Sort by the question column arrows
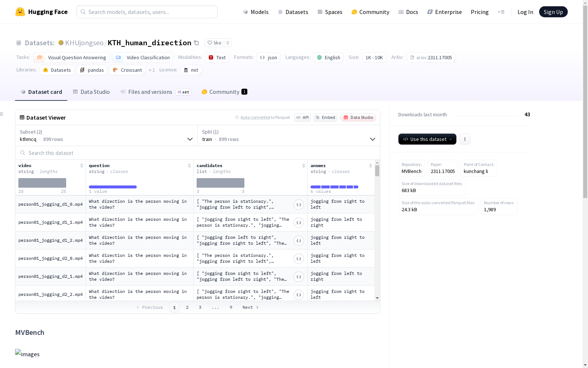 189,166
